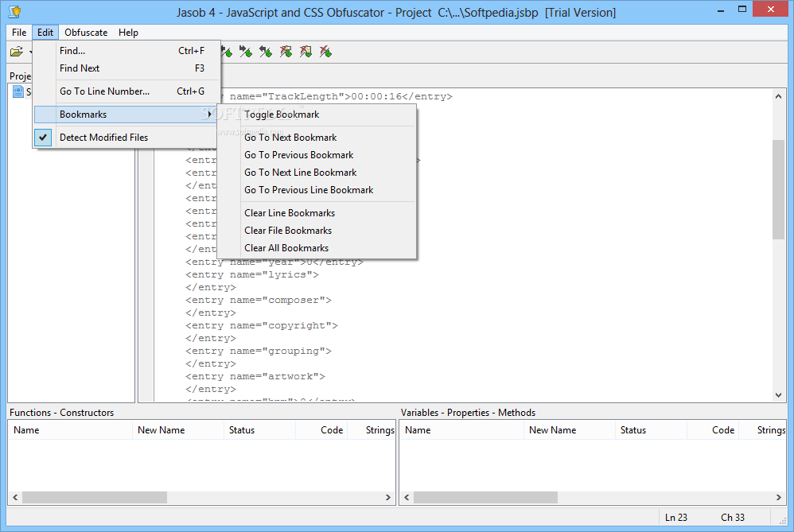Click the entry name="artwork" code line
Viewport: 794px width, 532px height.
[255, 376]
